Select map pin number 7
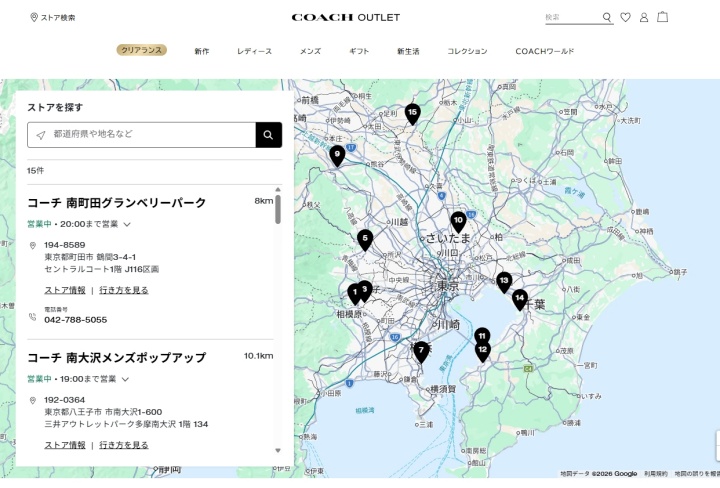The height and width of the screenshot is (488, 720). coord(421,353)
